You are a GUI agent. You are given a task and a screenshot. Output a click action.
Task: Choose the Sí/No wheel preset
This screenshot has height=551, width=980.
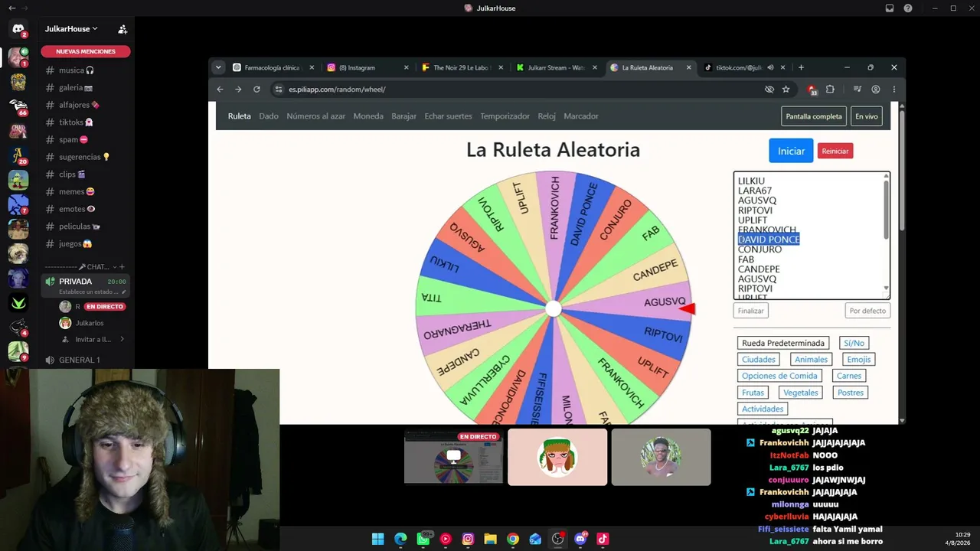point(854,343)
